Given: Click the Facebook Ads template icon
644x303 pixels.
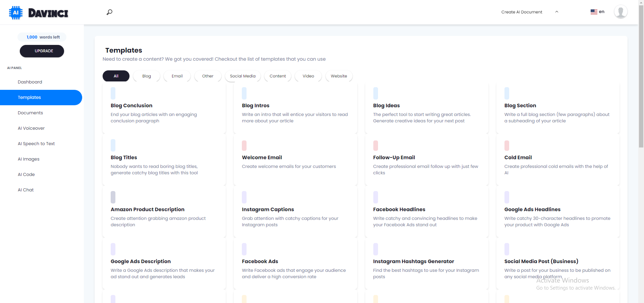Looking at the screenshot, I should coord(244,249).
